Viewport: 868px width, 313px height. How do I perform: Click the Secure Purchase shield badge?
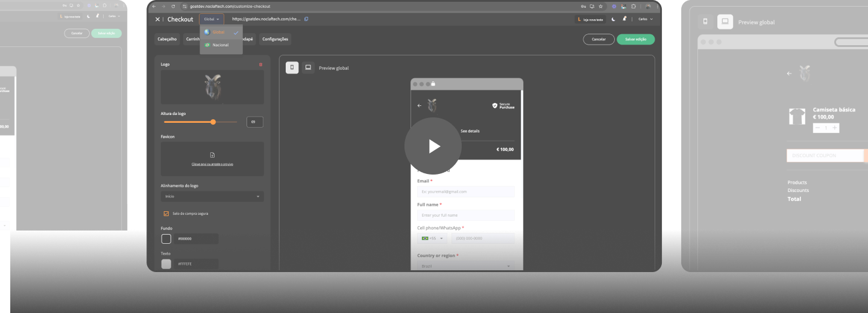504,105
